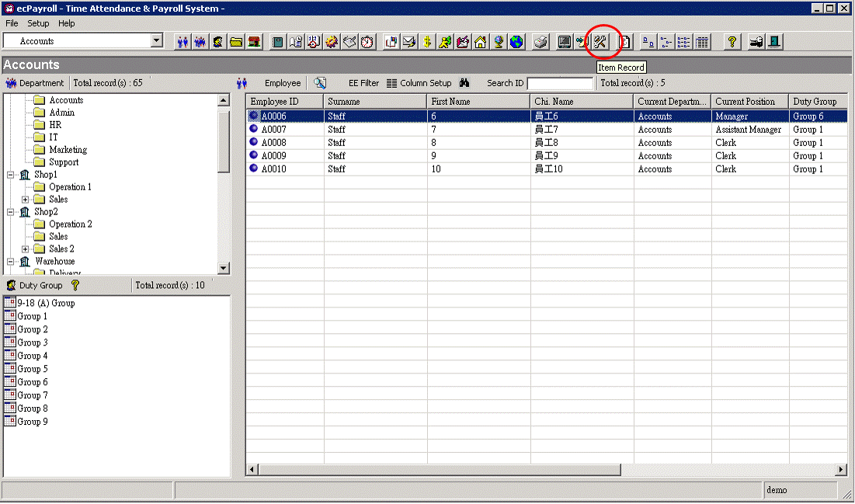Select employee row A0009
The height and width of the screenshot is (504, 855).
pyautogui.click(x=547, y=155)
